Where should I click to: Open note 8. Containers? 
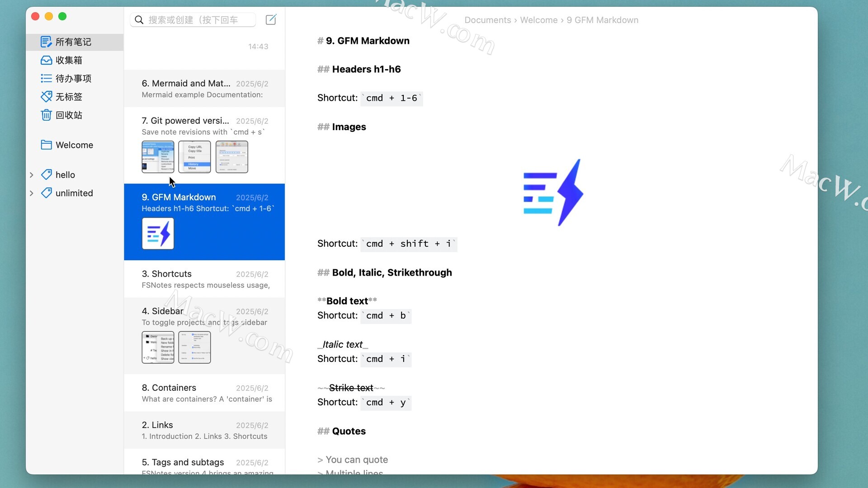(204, 393)
